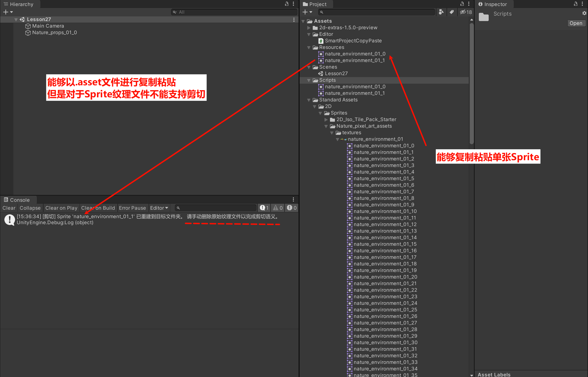Click Search by Type icon in Project
This screenshot has height=377, width=588.
click(x=441, y=12)
